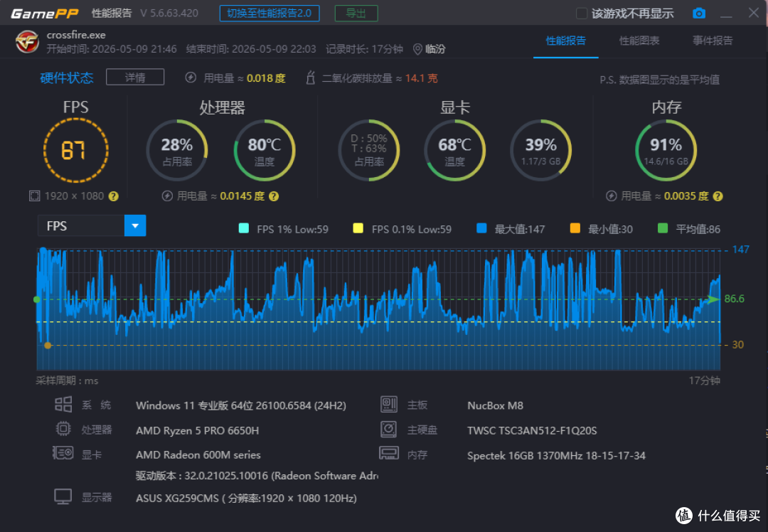This screenshot has height=532, width=768.
Task: Click the orange minimum-FPS marker on chart
Action: point(48,346)
